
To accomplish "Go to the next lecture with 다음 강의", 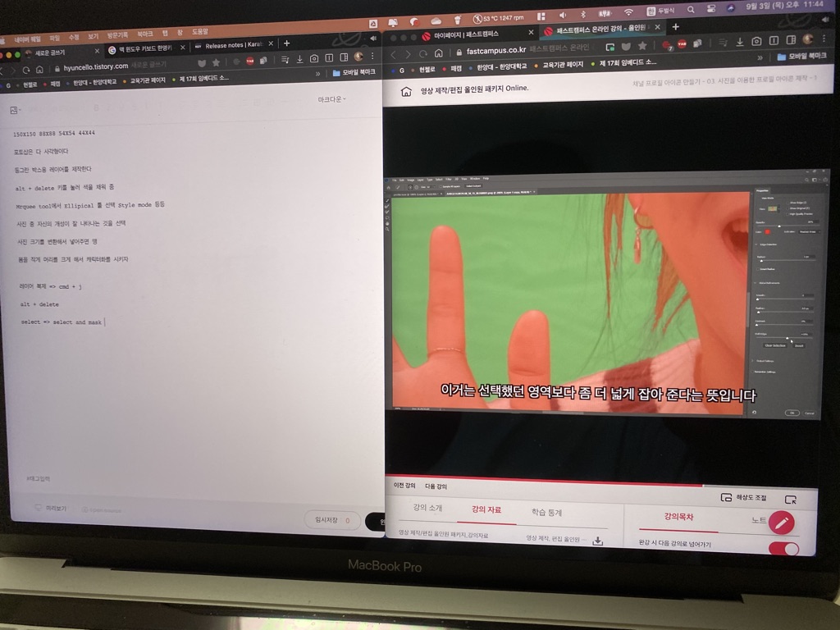I will click(436, 486).
